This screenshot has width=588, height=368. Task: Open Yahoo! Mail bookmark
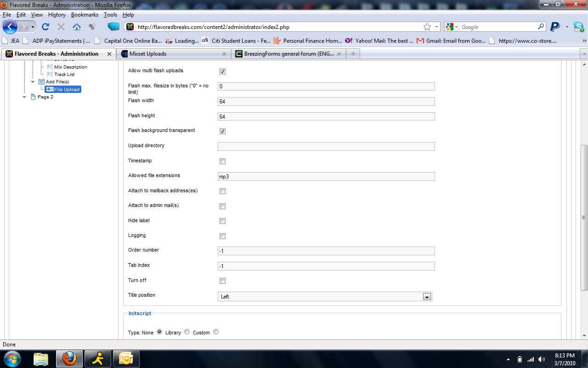[379, 40]
